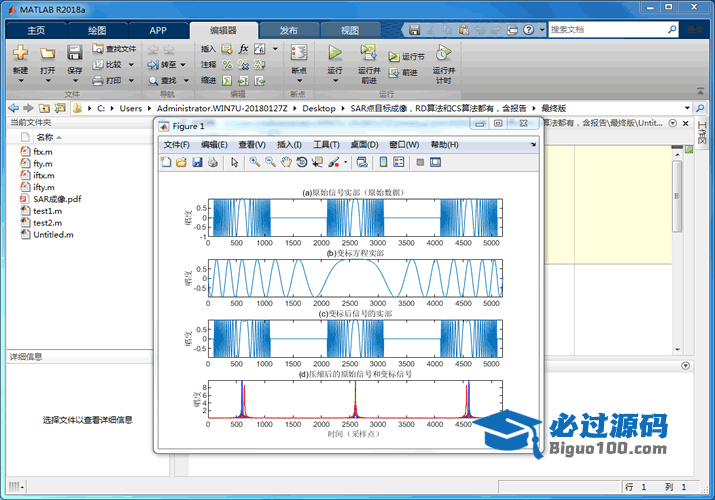
Task: Click Run and Time (运行并计时) icon
Action: (444, 53)
